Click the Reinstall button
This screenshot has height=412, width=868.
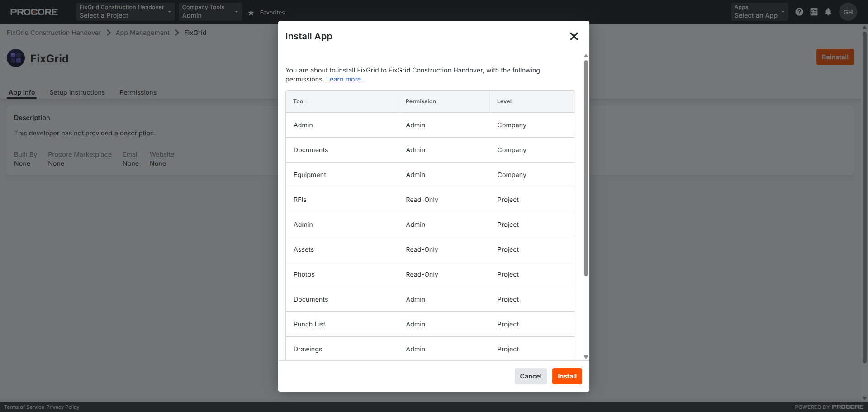[835, 57]
